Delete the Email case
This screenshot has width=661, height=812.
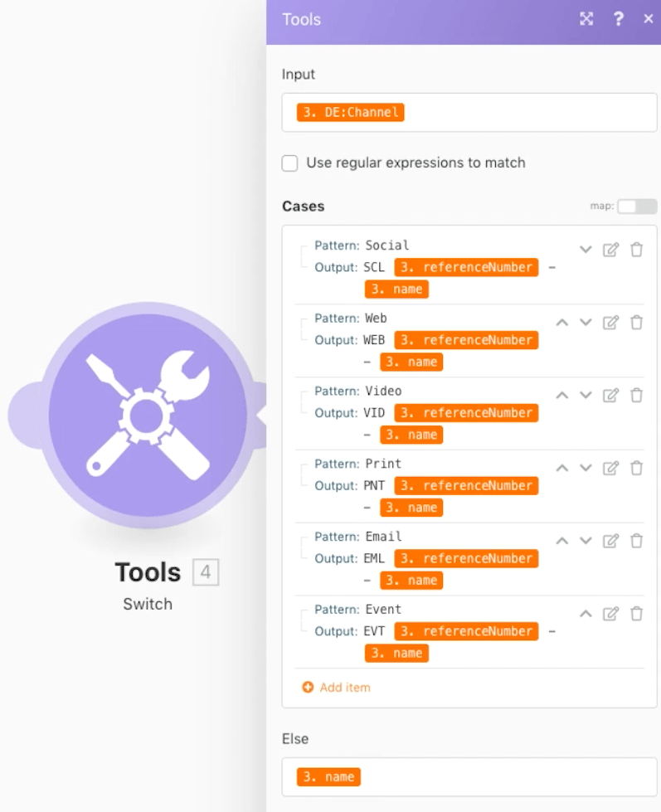(637, 541)
